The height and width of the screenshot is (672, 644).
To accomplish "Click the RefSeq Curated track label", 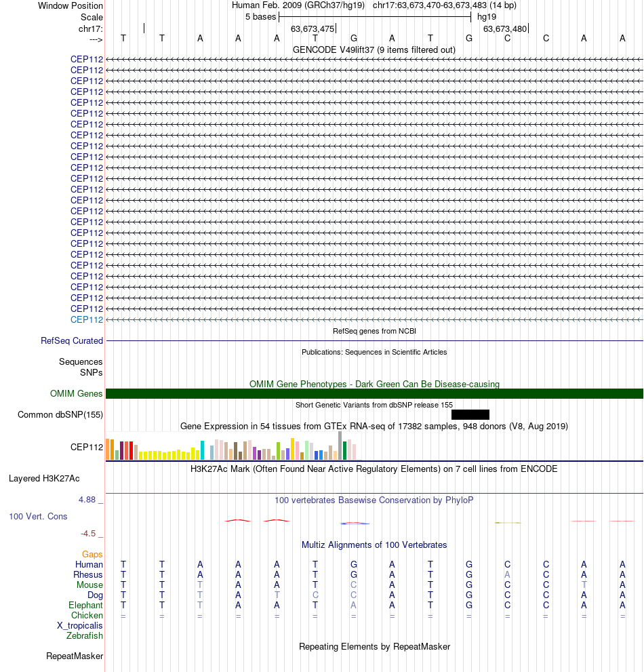I will [72, 340].
